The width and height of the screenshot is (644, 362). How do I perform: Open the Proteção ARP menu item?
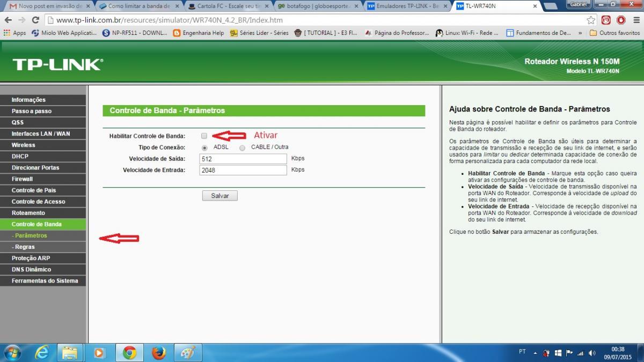tap(43, 258)
